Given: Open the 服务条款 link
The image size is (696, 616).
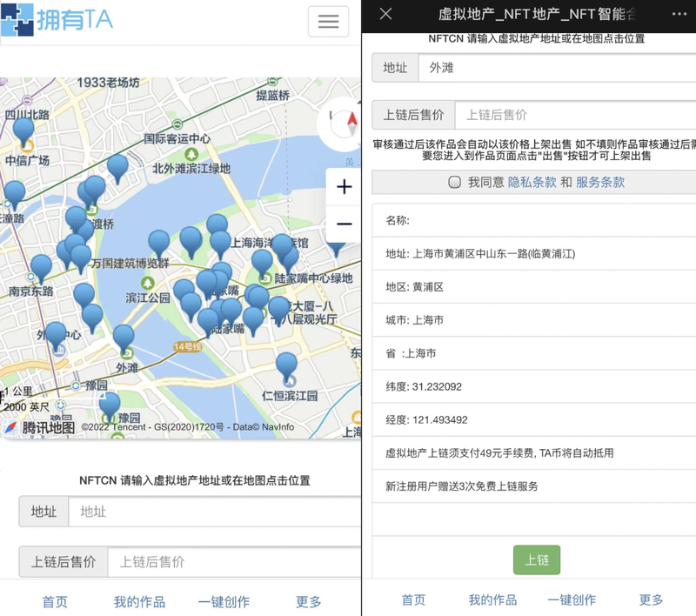Looking at the screenshot, I should [600, 182].
